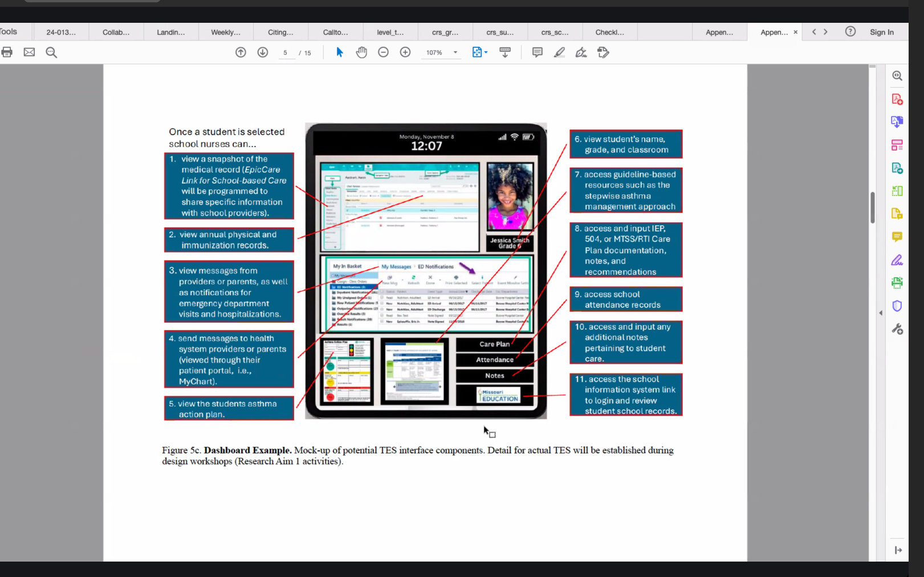The image size is (924, 577).
Task: Open the fit page options icon
Action: click(x=479, y=52)
